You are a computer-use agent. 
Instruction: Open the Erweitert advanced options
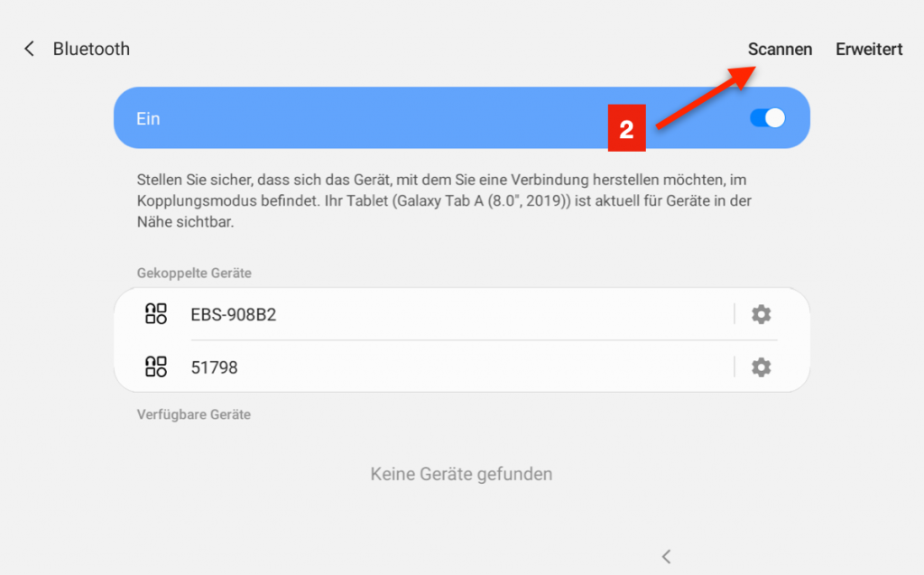click(x=868, y=50)
